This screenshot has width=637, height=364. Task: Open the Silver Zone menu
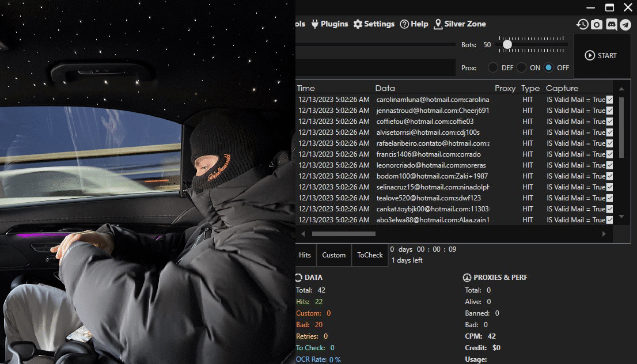(460, 24)
